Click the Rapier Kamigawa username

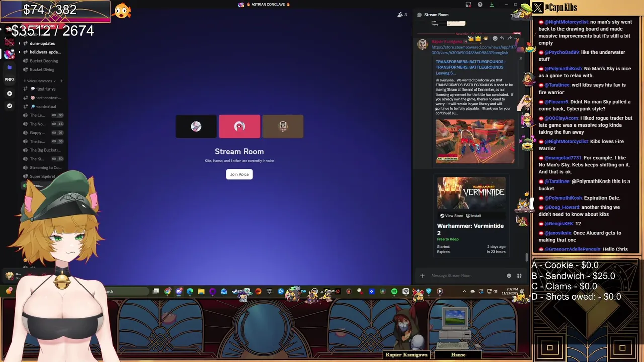446,41
